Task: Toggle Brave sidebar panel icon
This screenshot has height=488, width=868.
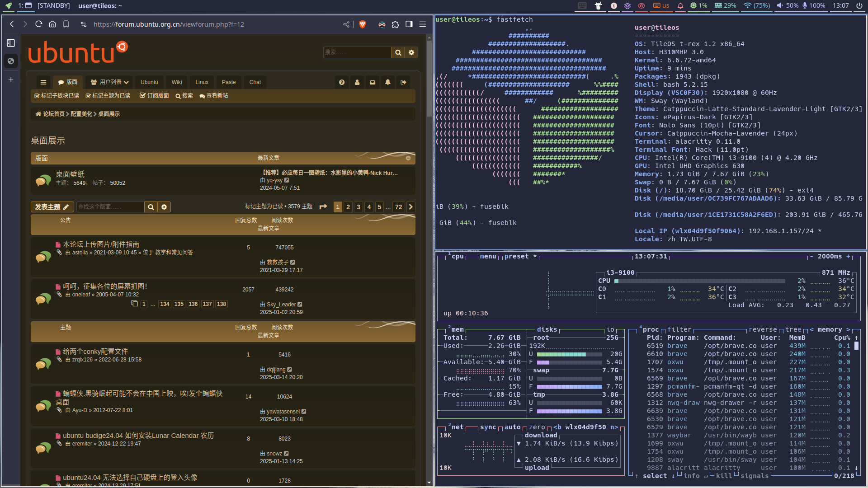Action: point(409,24)
